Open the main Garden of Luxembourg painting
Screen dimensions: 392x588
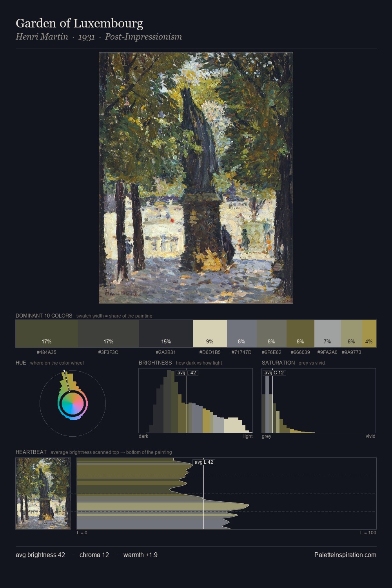[x=196, y=178]
